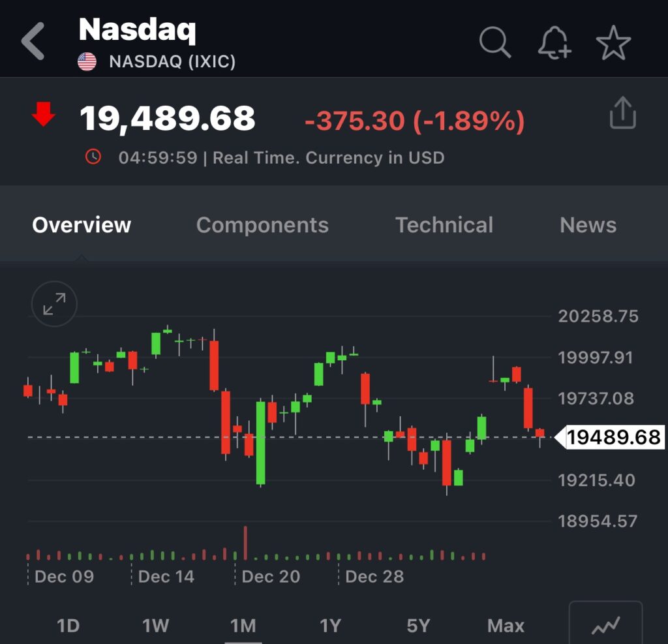Select the Overview tab
This screenshot has width=668, height=644.
82,225
